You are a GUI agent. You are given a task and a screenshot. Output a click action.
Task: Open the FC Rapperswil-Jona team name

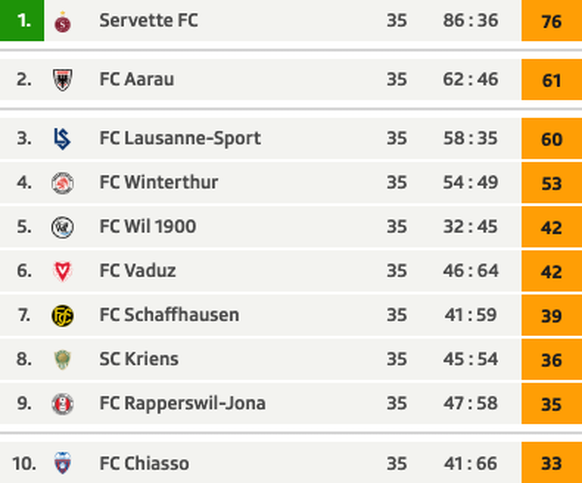click(x=182, y=403)
